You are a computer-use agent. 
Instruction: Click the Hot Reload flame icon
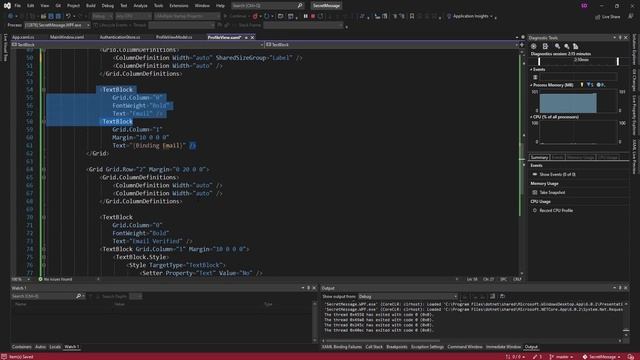tap(255, 16)
